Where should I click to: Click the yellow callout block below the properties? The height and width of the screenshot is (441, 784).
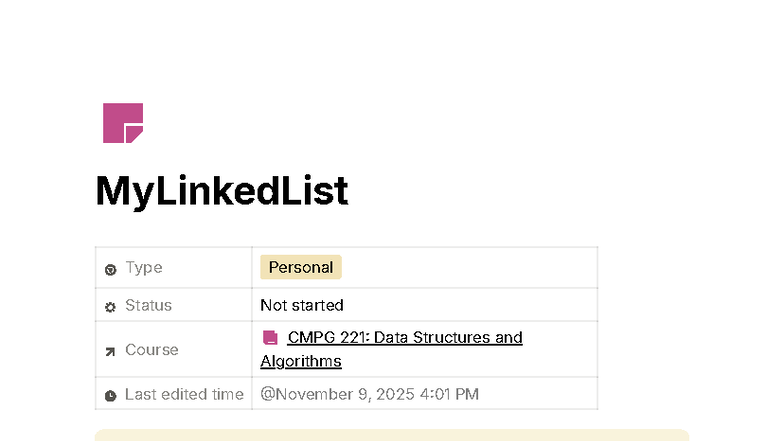392,435
